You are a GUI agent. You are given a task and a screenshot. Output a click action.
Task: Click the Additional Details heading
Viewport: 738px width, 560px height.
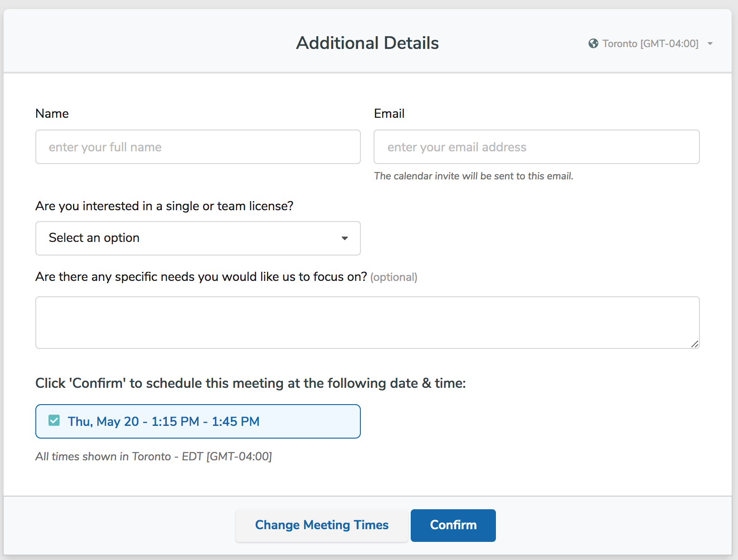[367, 43]
